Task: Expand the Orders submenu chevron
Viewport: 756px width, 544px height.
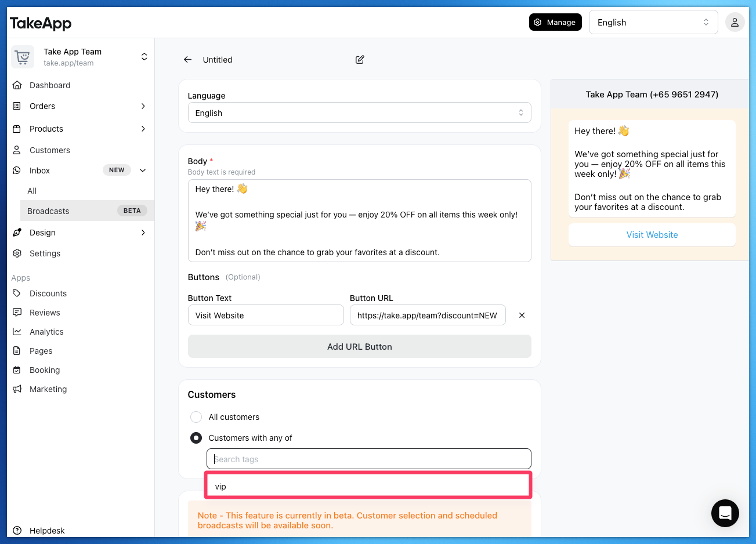Action: (143, 106)
